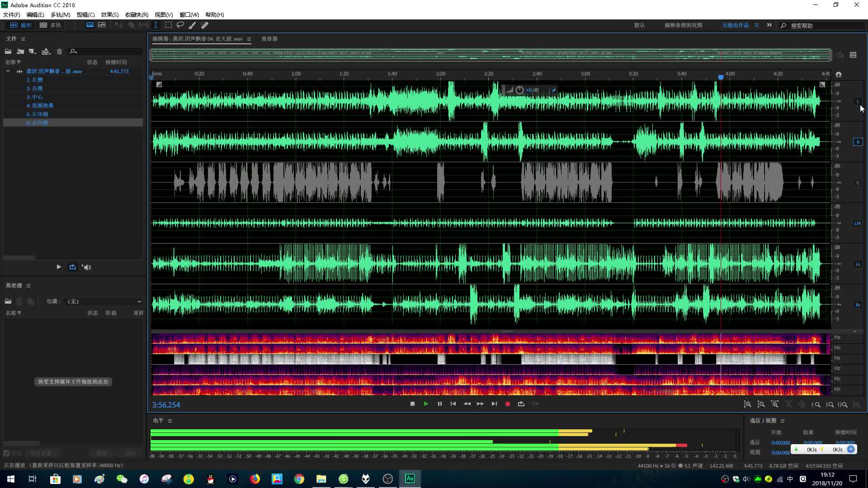Image resolution: width=868 pixels, height=488 pixels.
Task: Click the import file icon in 文件 panel
Action: (x=20, y=52)
